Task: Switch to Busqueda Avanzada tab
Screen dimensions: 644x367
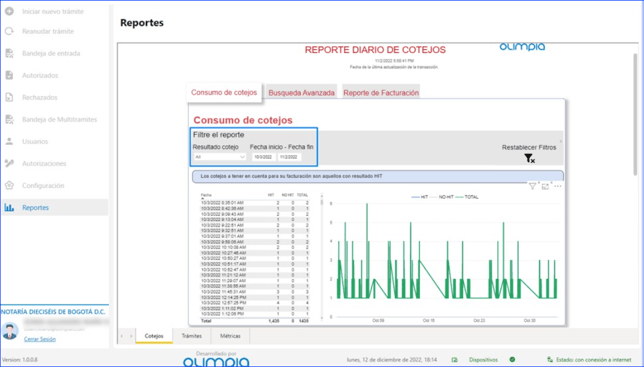Action: 301,93
